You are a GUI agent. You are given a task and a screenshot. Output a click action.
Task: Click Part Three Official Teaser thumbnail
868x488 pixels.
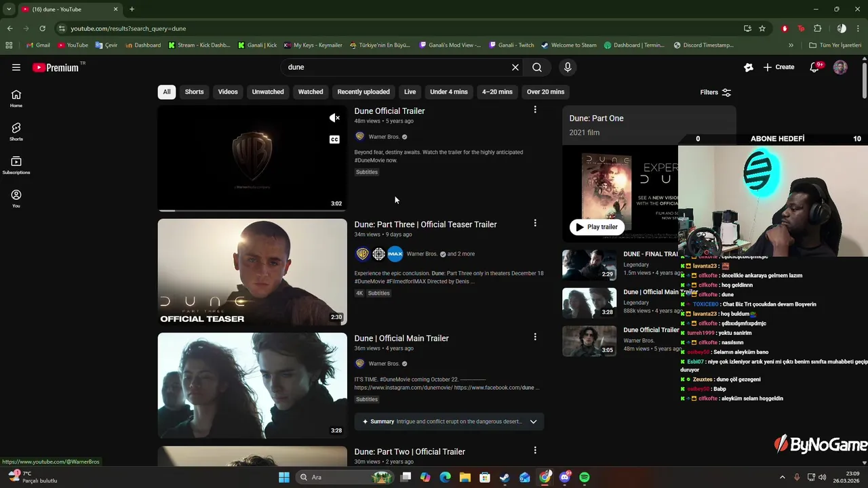pyautogui.click(x=252, y=272)
